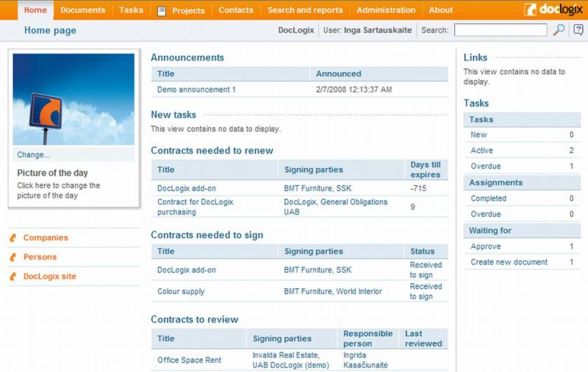588x372 pixels.
Task: Click DocLogix, General Obligations UAB cell
Action: click(336, 207)
